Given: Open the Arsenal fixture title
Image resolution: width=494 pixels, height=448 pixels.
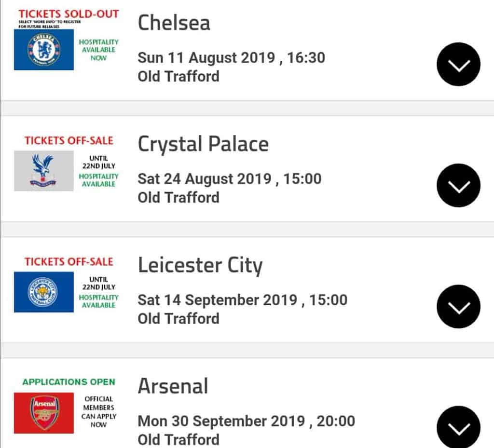Looking at the screenshot, I should (173, 386).
